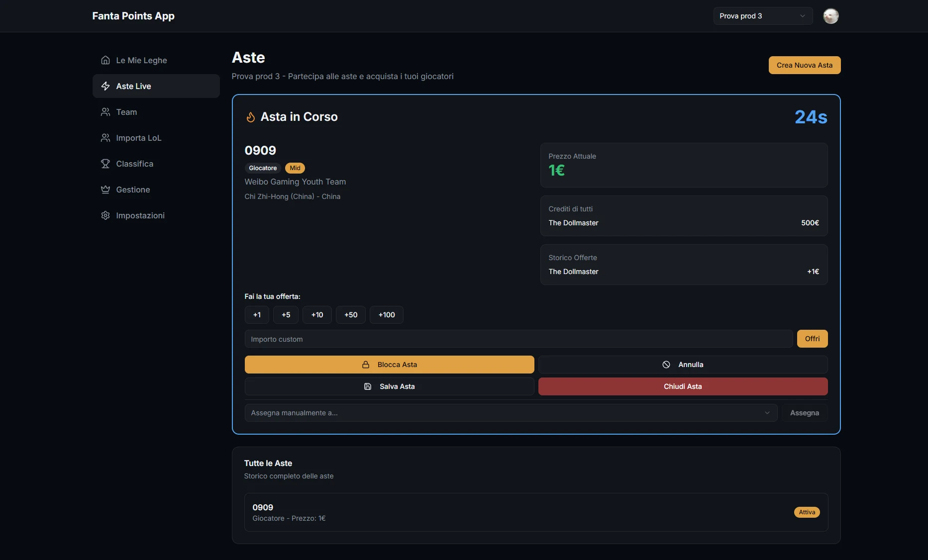The height and width of the screenshot is (560, 928).
Task: Click the crown icon next to Gestione
Action: point(105,189)
